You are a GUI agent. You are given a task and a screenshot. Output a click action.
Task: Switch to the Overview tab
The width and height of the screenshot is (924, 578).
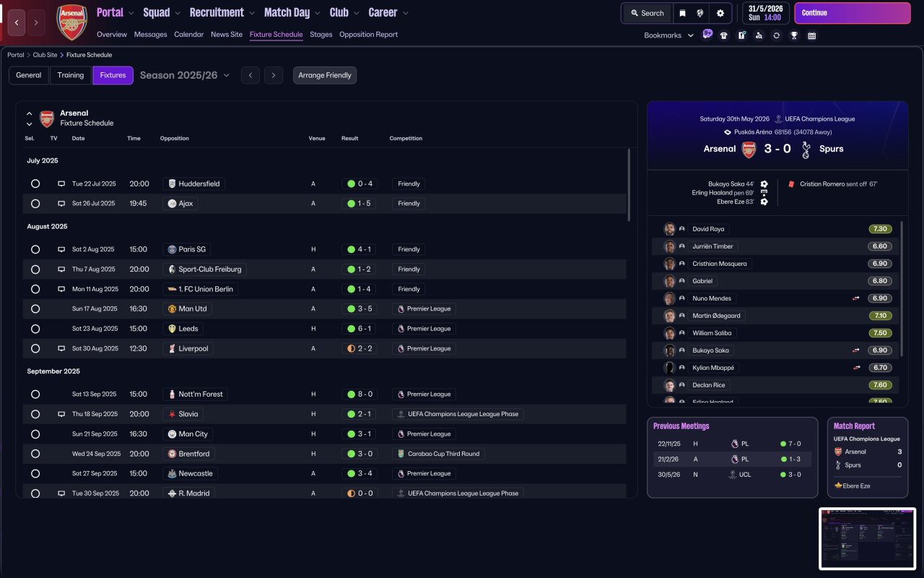[112, 35]
